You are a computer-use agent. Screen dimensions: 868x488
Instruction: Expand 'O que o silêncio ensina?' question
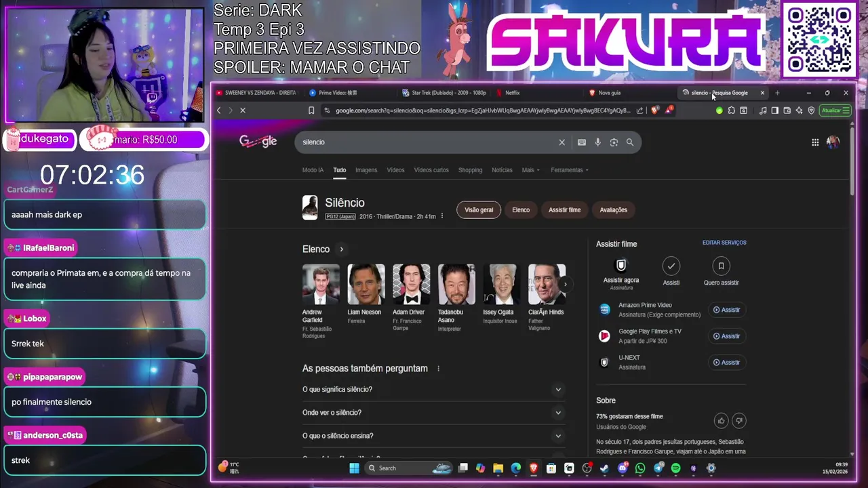pos(433,436)
